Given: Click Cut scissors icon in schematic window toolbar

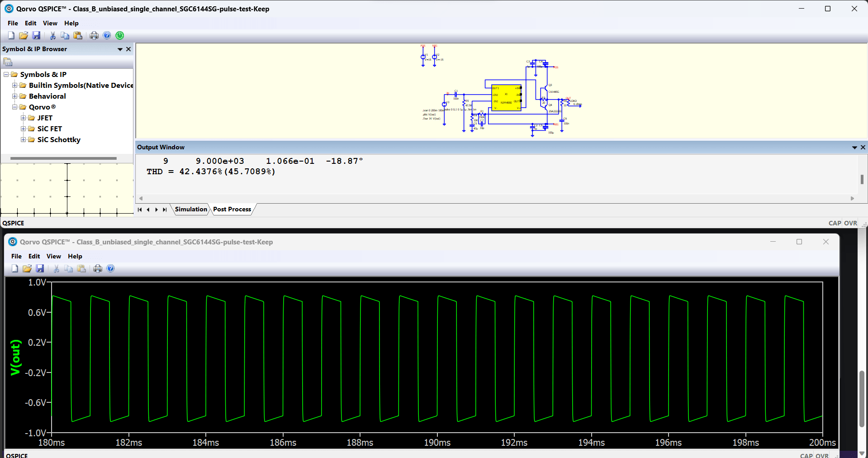Looking at the screenshot, I should [53, 35].
